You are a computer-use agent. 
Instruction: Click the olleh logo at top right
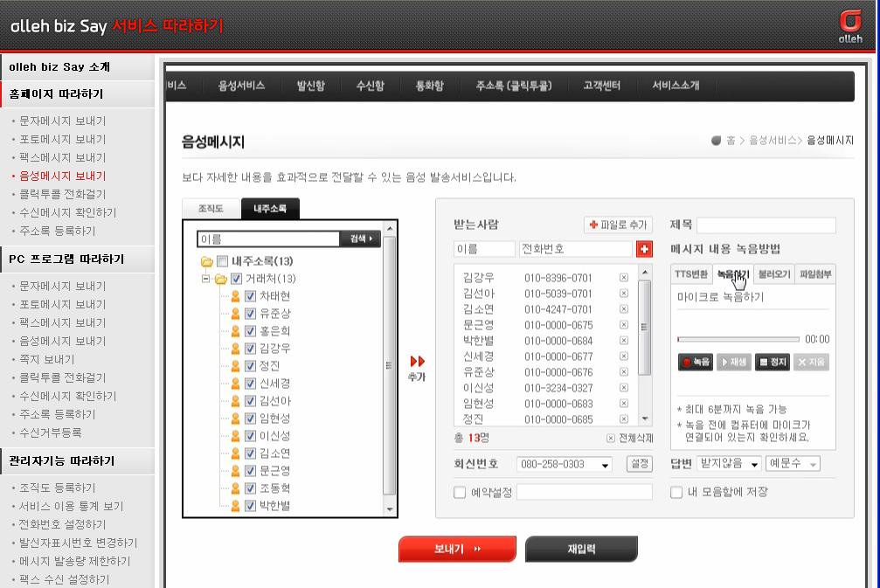(850, 26)
